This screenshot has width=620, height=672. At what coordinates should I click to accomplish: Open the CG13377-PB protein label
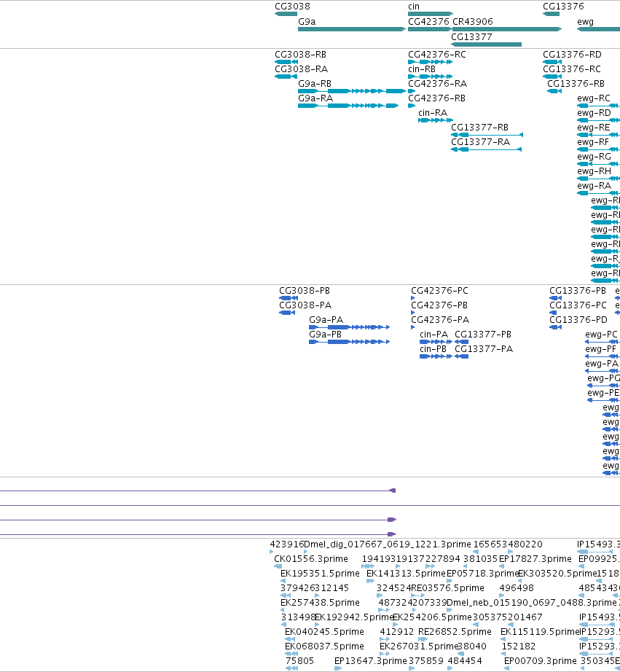click(483, 335)
